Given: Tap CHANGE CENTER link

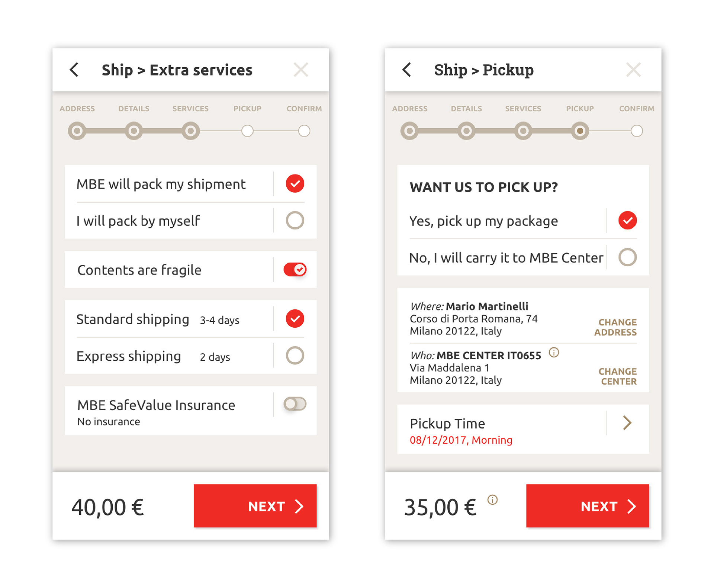Looking at the screenshot, I should click(x=618, y=376).
